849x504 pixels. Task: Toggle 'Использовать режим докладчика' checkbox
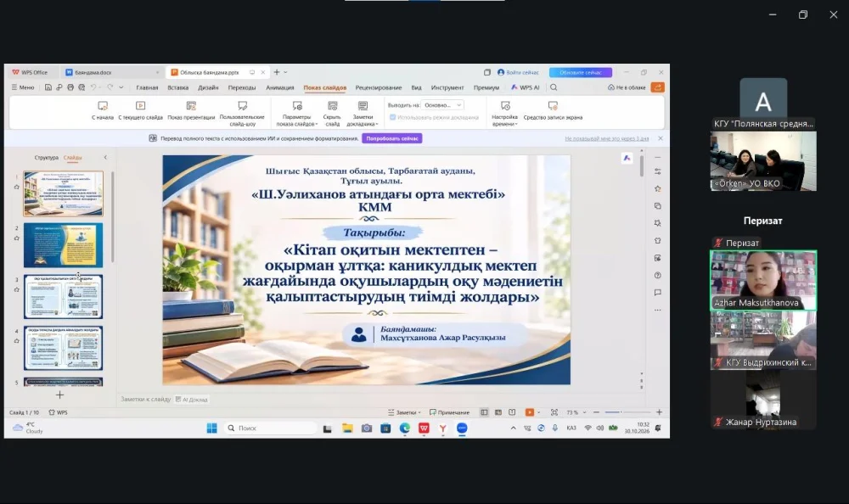[x=392, y=117]
